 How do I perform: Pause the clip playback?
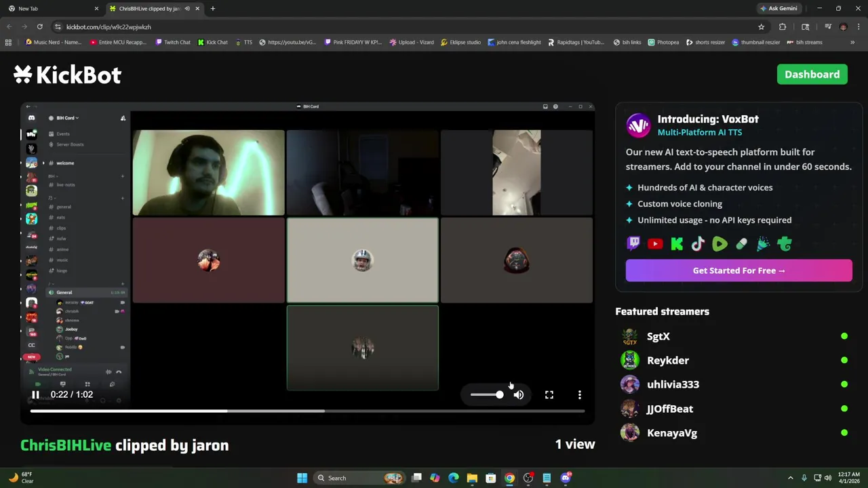click(35, 394)
